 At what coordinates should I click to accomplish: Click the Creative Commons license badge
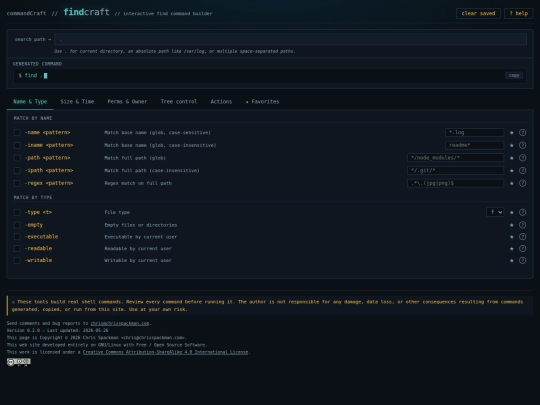tap(19, 362)
